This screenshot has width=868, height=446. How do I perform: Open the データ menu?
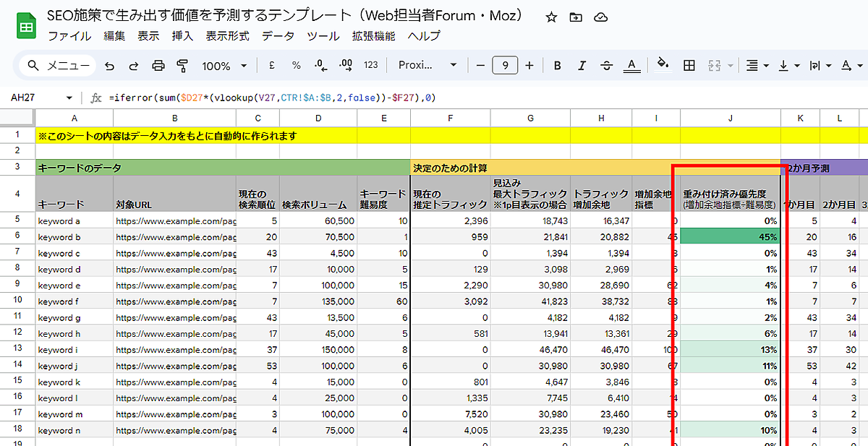pos(278,35)
